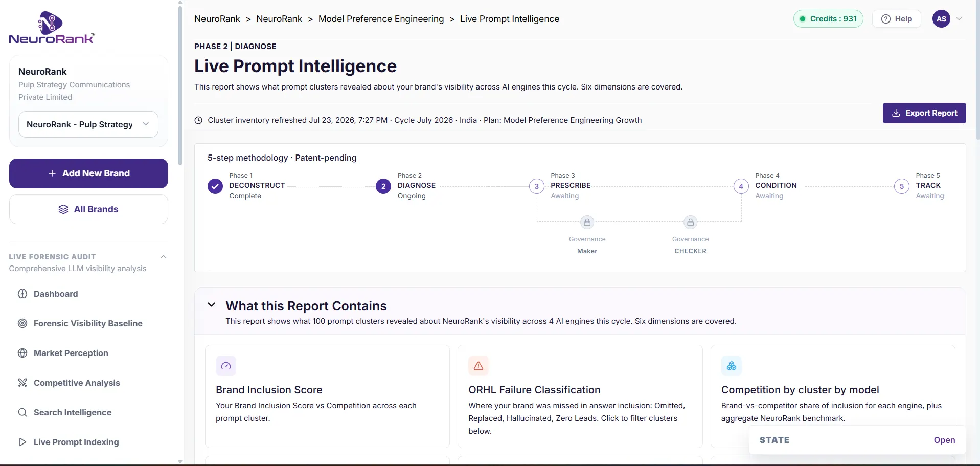Click Open in the STATE panel
This screenshot has height=466, width=980.
pyautogui.click(x=944, y=440)
